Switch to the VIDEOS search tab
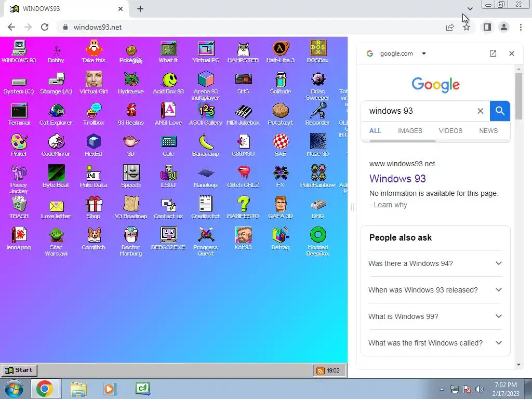532x399 pixels. pos(450,130)
